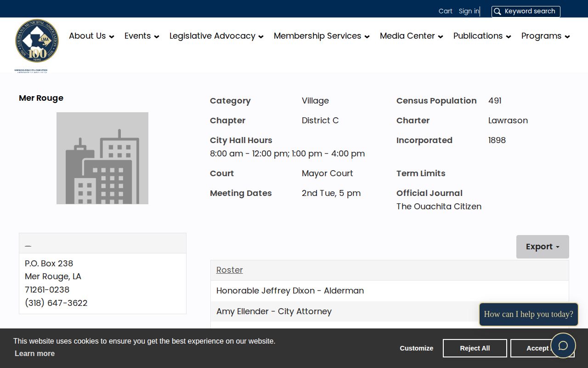Screen dimensions: 588x368
Task: Click The Ouachita Citizen journal text
Action: point(439,206)
